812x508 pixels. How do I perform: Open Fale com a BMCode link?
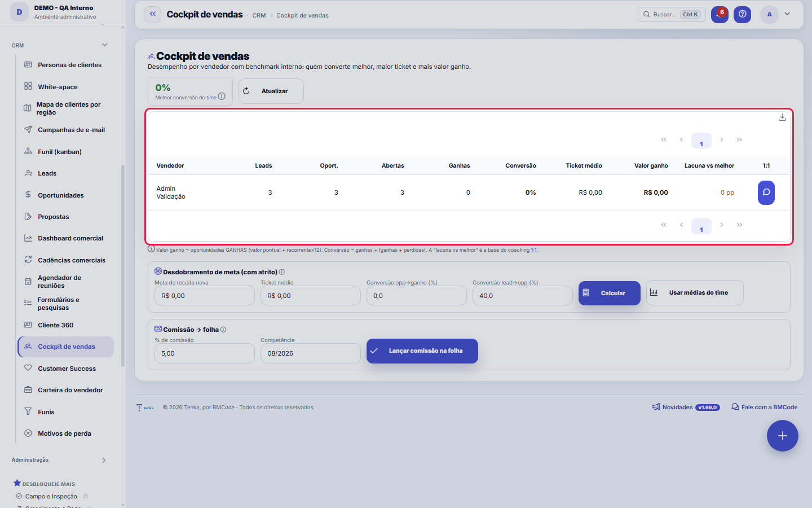765,407
